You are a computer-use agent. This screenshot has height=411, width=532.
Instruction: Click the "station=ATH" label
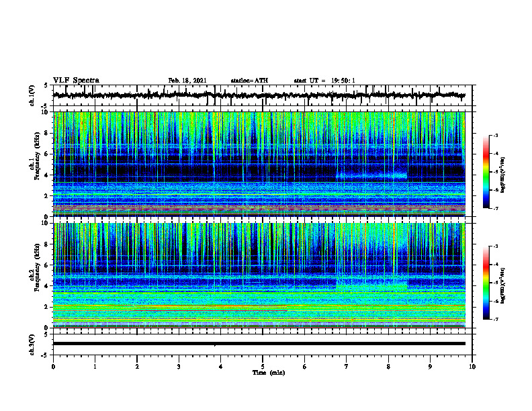click(249, 81)
